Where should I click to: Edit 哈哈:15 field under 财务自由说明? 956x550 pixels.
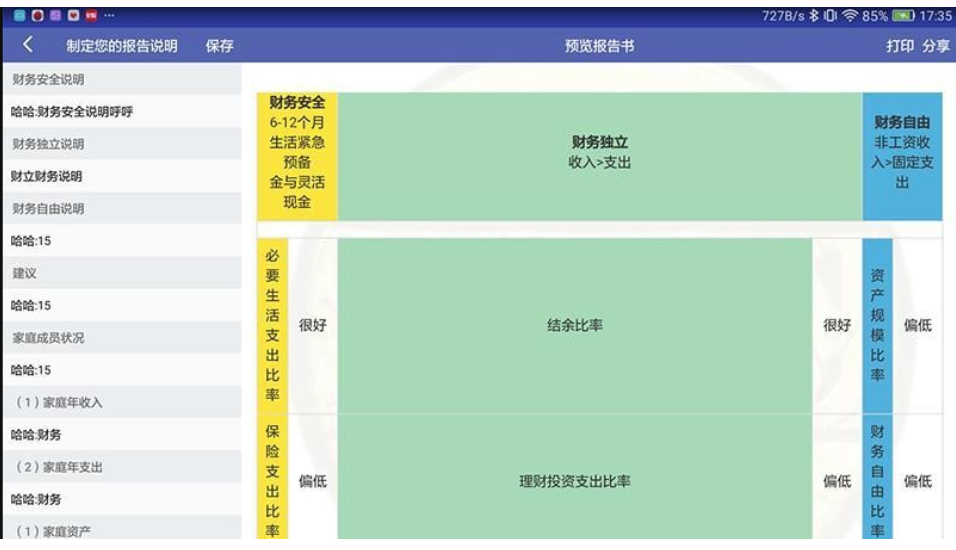click(122, 241)
